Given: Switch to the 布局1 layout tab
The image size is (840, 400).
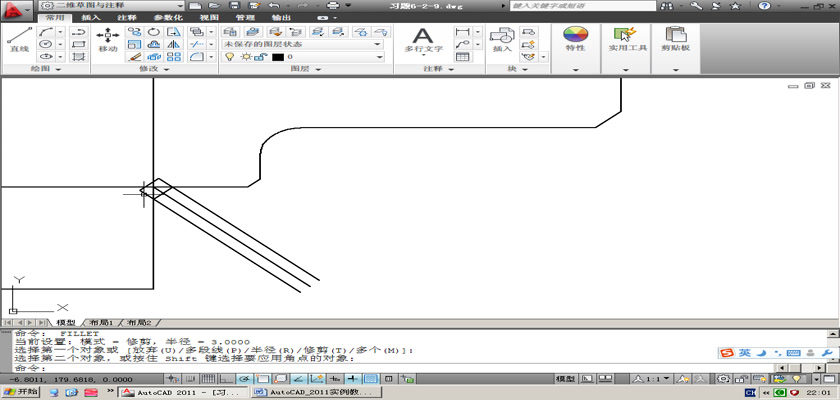Looking at the screenshot, I should point(101,322).
